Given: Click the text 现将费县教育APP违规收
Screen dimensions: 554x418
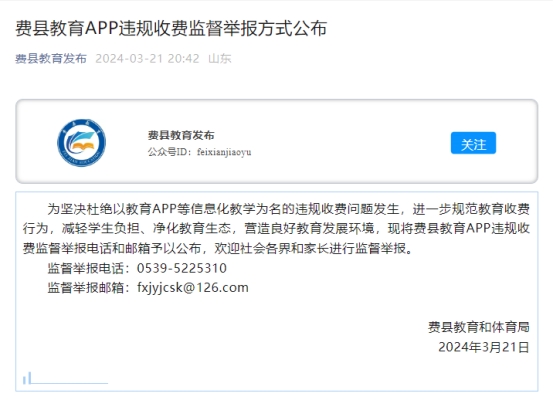Looking at the screenshot, I should coord(459,229).
